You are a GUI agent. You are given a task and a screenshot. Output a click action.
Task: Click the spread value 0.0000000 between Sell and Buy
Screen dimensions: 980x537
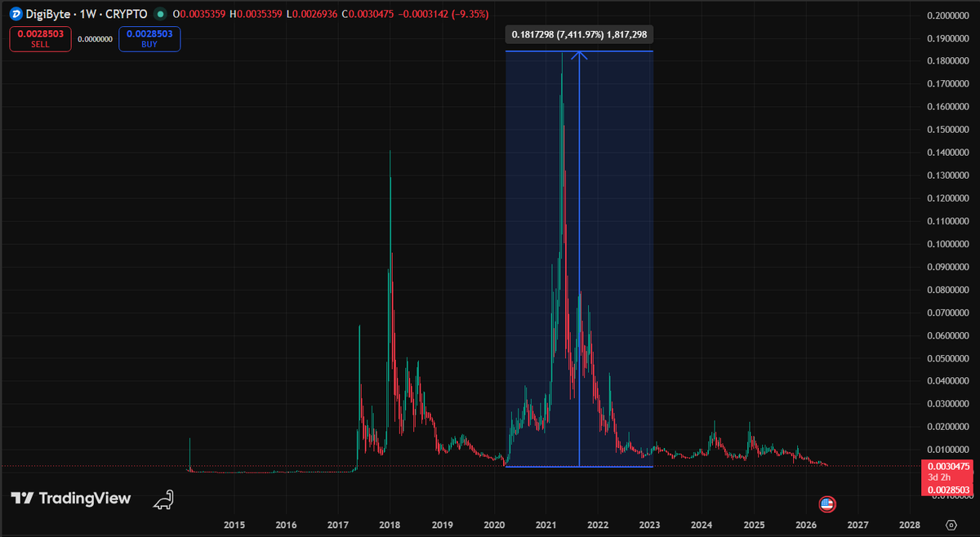[x=96, y=39]
